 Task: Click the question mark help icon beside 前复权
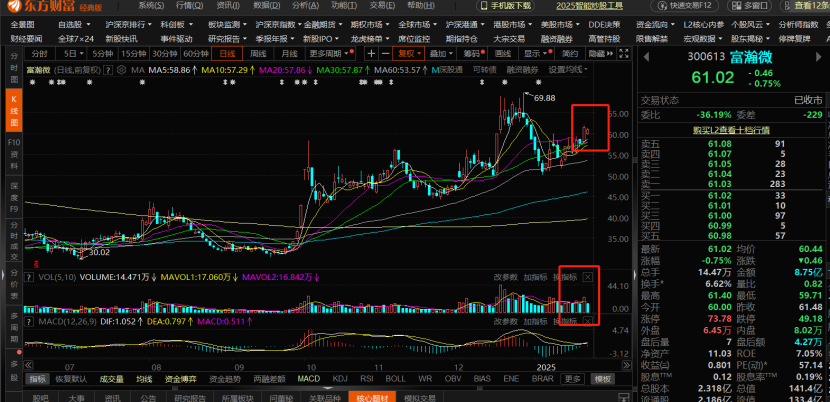(108, 70)
